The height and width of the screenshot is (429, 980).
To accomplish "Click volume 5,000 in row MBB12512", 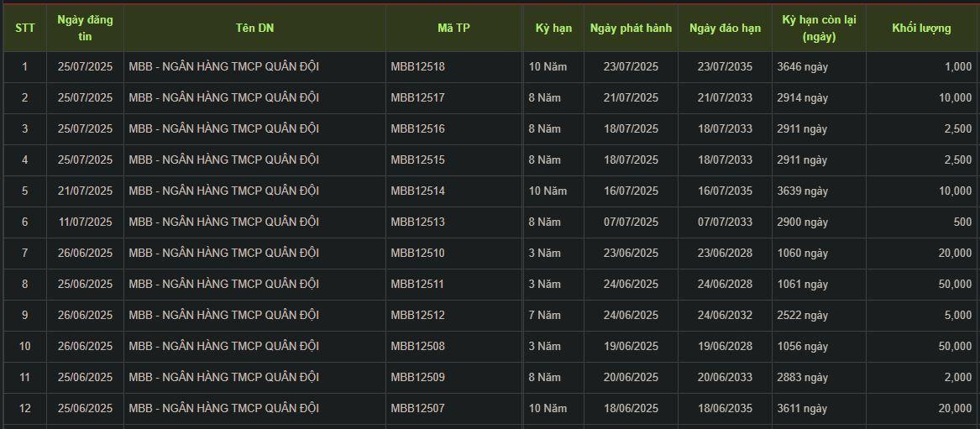I will (959, 316).
